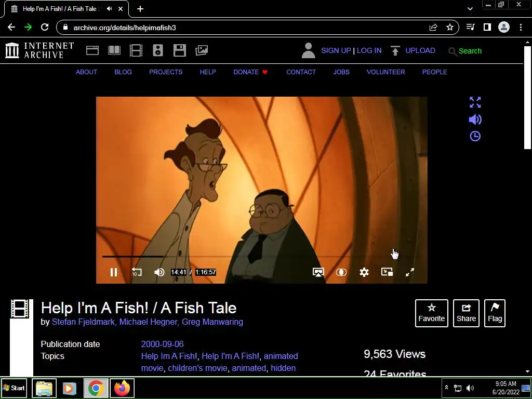Click the Flag button
The width and height of the screenshot is (532, 399).
click(x=495, y=313)
